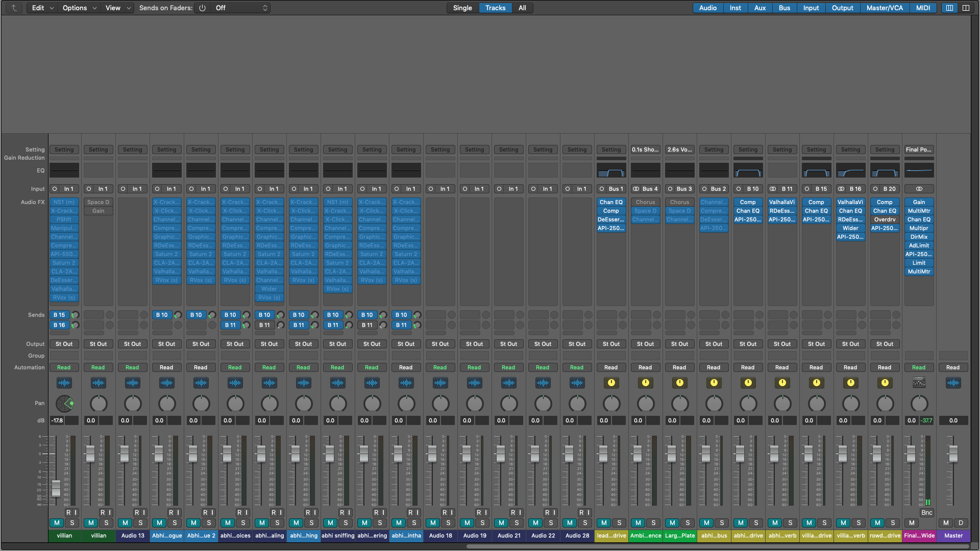
Task: Adjust pan knob on Audio 19 strip
Action: pyautogui.click(x=475, y=404)
